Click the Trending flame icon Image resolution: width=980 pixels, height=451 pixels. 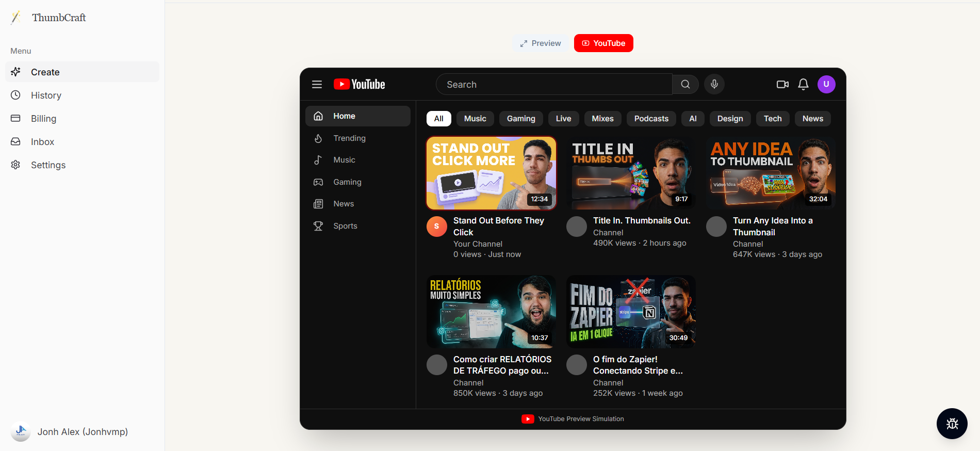[x=318, y=138]
